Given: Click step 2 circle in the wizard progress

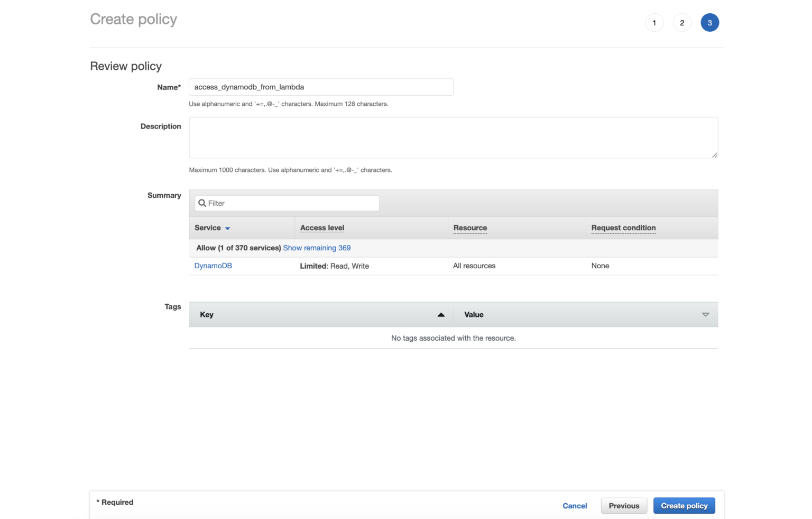Looking at the screenshot, I should 682,22.
